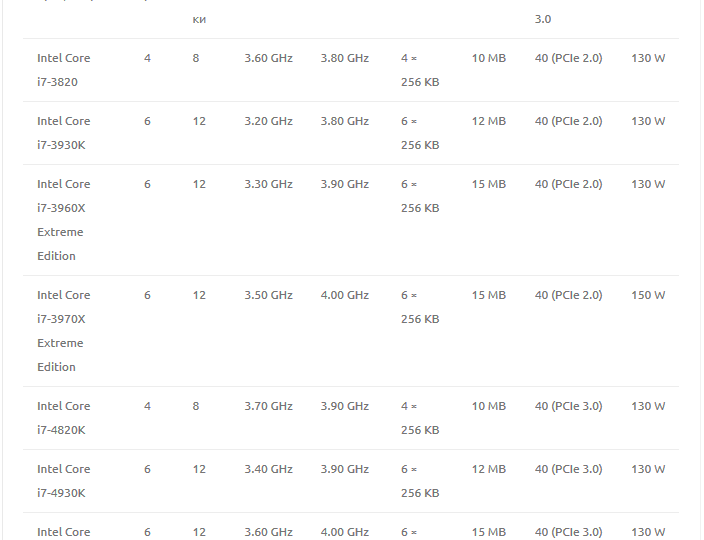Click the 10 MB cache of i7-3820
The width and height of the screenshot is (704, 540).
488,58
